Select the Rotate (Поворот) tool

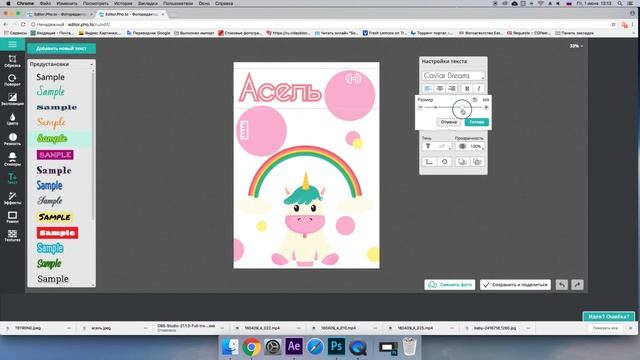point(12,80)
